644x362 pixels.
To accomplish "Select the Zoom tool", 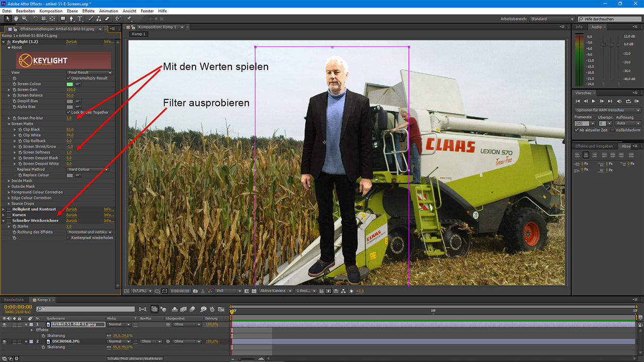I will (24, 18).
